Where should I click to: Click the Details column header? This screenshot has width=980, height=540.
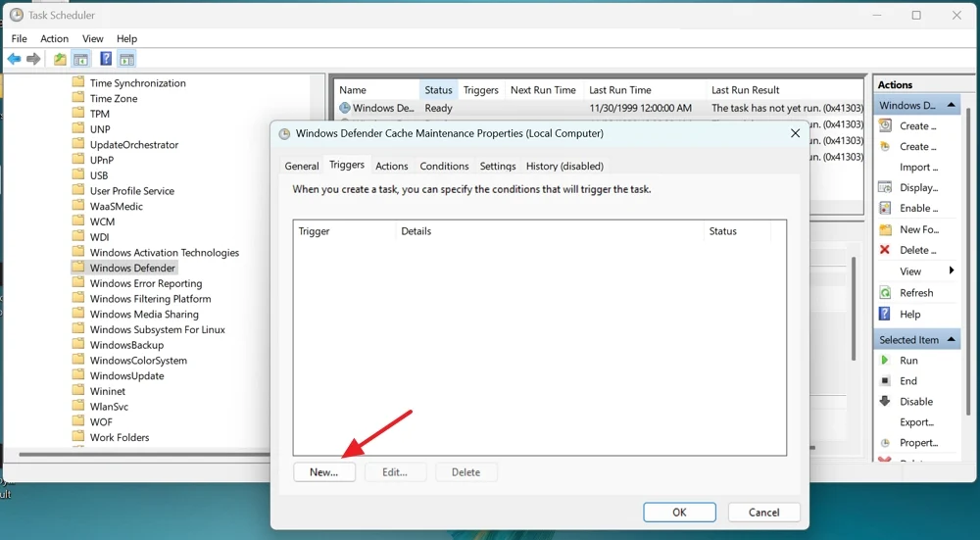(x=550, y=231)
